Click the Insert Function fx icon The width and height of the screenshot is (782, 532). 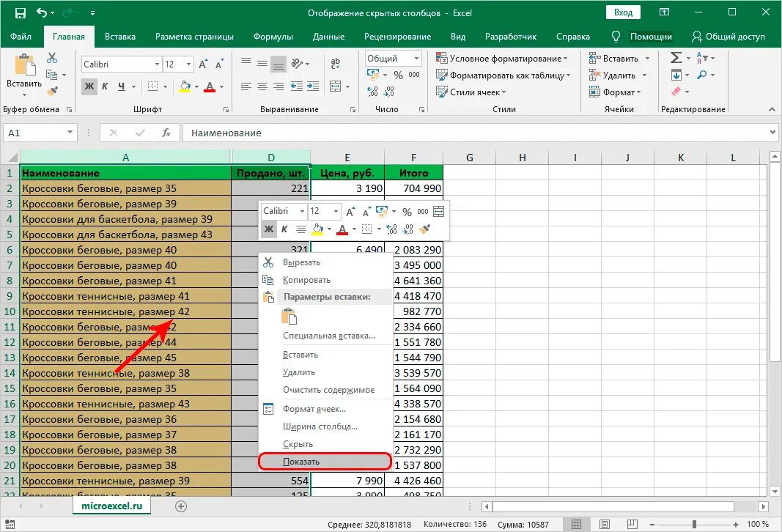166,133
